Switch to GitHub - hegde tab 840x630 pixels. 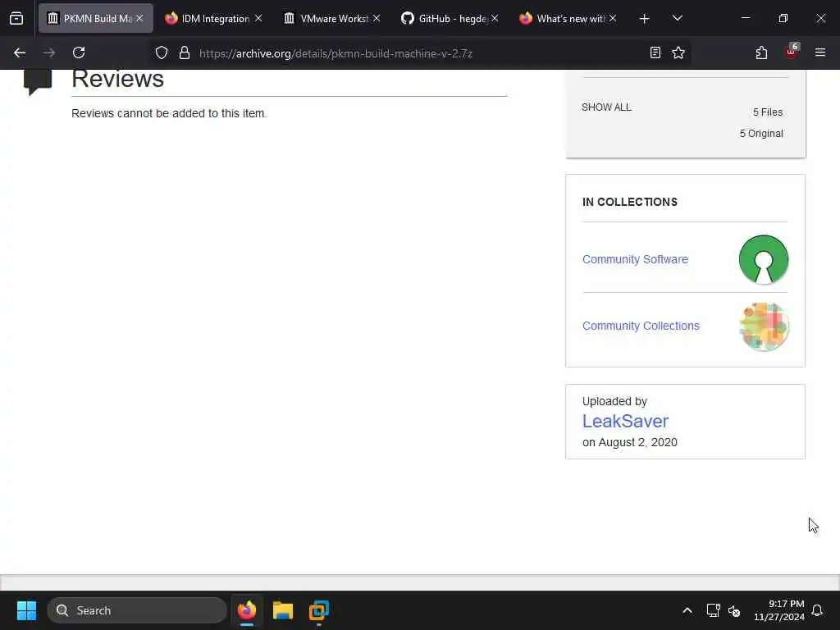pos(450,19)
